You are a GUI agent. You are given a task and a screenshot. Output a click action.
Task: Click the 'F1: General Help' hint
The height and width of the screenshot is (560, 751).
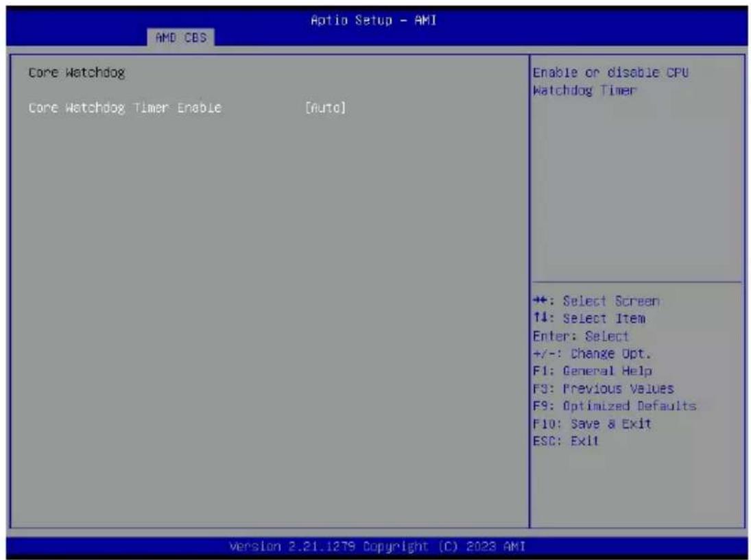592,371
